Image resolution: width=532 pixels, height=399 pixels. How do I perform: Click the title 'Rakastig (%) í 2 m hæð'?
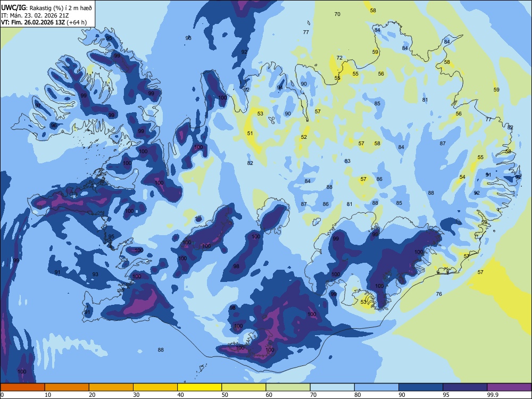click(x=61, y=8)
